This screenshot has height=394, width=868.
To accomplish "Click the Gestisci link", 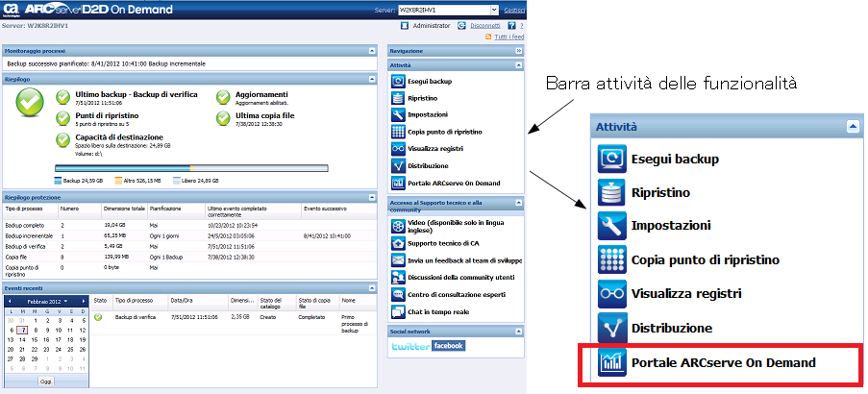I will coord(514,10).
